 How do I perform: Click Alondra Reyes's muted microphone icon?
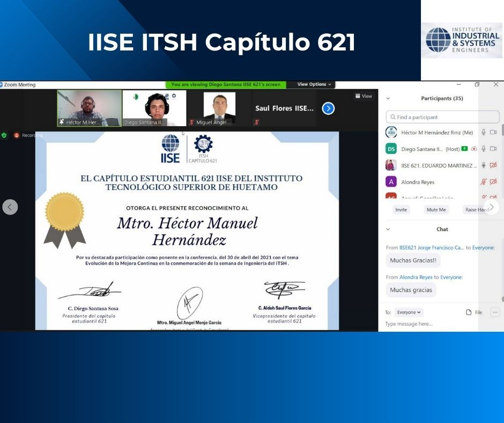point(483,182)
